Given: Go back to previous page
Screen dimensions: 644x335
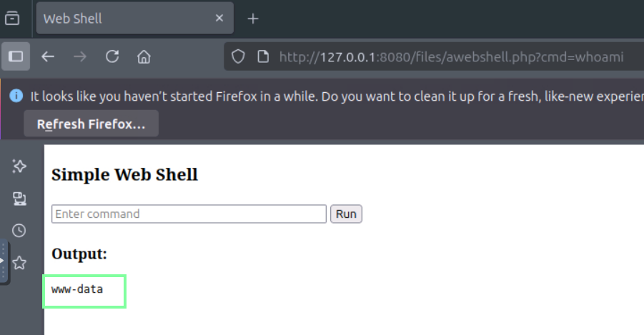Looking at the screenshot, I should (48, 56).
